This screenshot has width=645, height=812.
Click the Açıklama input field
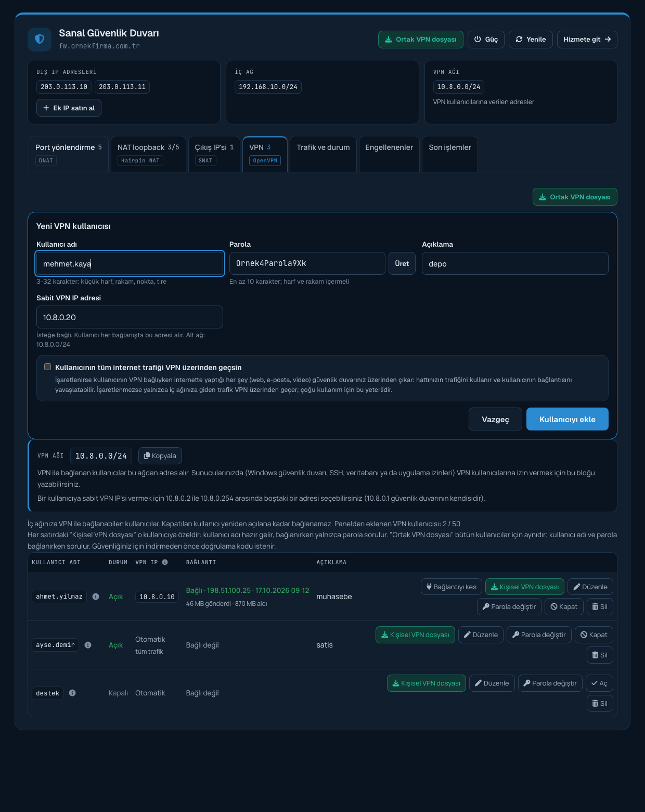(515, 263)
